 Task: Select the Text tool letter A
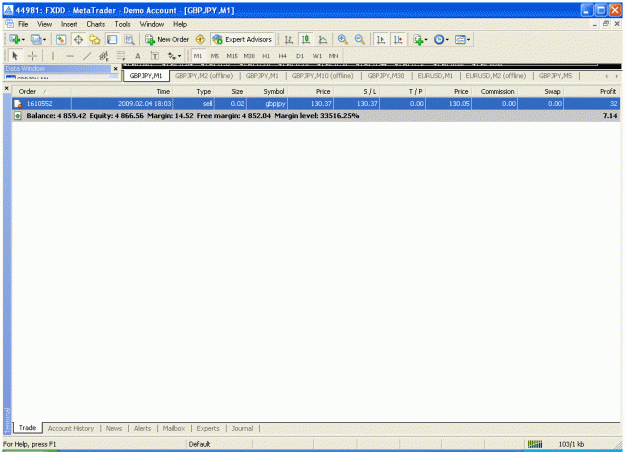[x=138, y=56]
